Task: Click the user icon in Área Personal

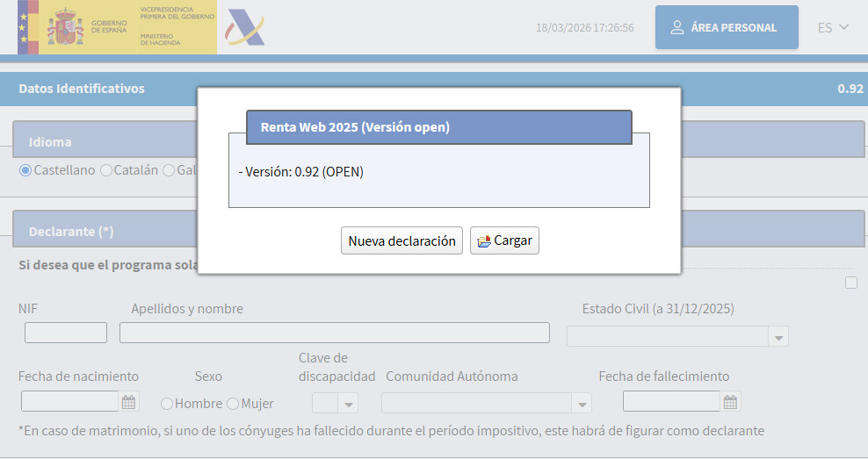Action: 677,28
